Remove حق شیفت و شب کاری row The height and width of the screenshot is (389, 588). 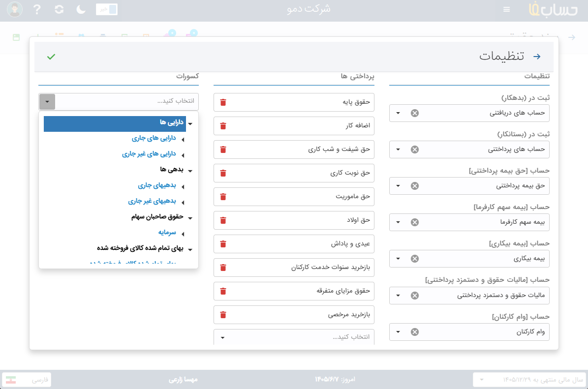click(x=223, y=150)
